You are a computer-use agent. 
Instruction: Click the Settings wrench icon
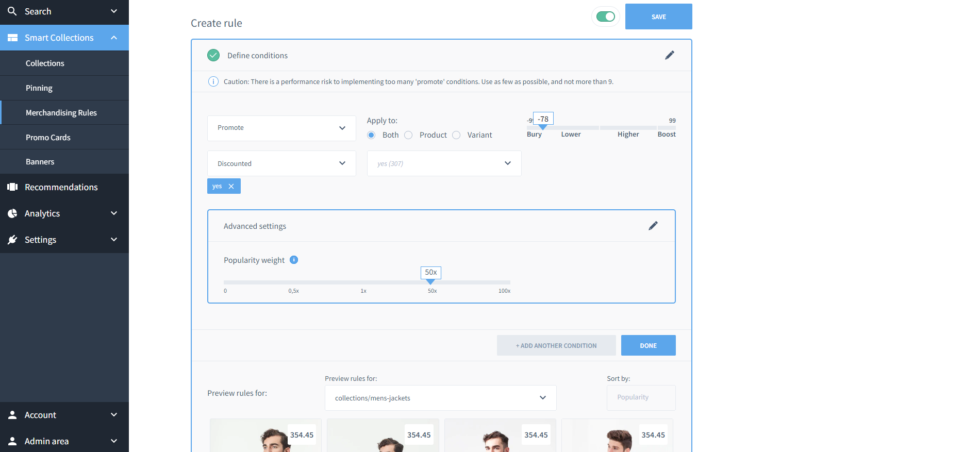click(12, 239)
